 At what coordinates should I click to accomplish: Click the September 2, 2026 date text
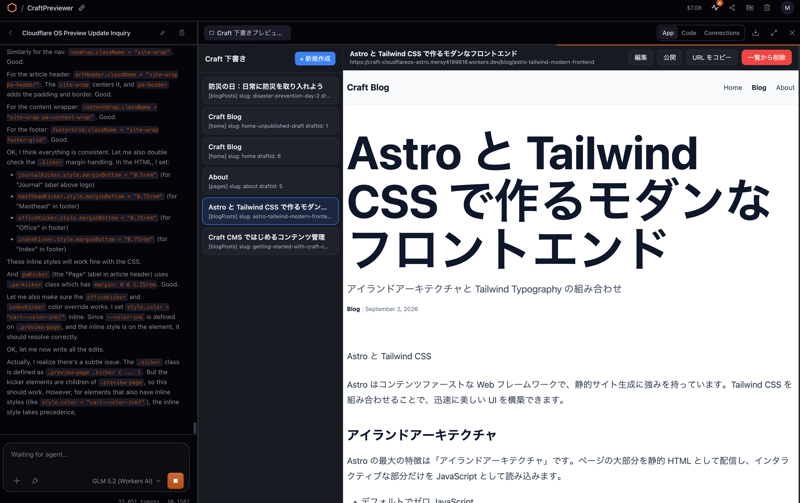[391, 309]
